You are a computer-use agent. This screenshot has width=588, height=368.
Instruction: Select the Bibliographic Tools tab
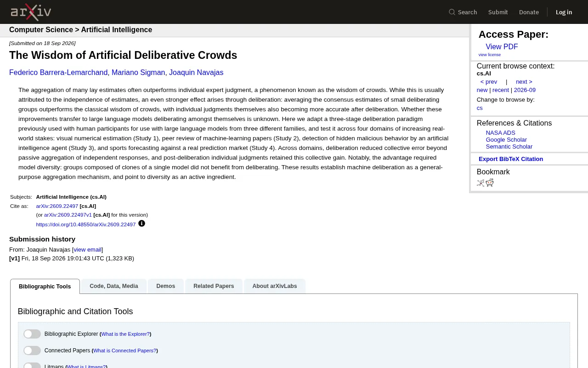click(45, 286)
